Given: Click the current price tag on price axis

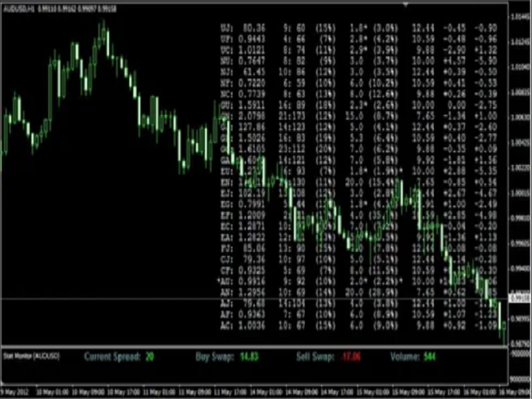Looking at the screenshot, I should point(520,298).
